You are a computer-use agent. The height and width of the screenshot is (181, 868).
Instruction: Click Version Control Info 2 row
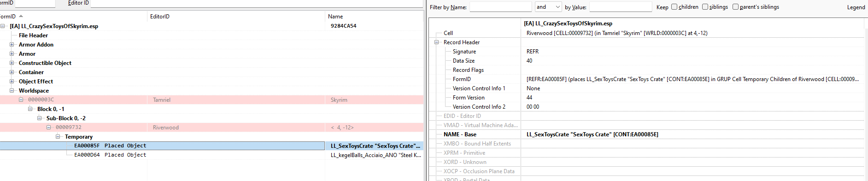coord(647,107)
